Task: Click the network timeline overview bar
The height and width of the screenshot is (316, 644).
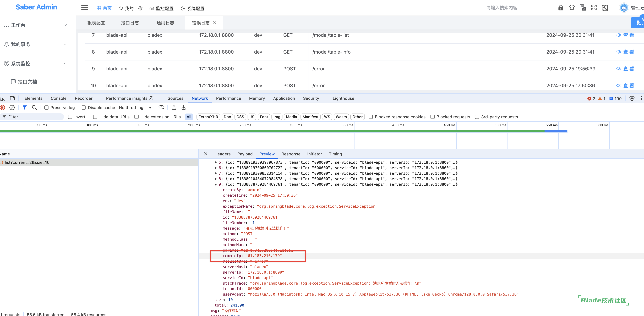Action: click(x=283, y=131)
